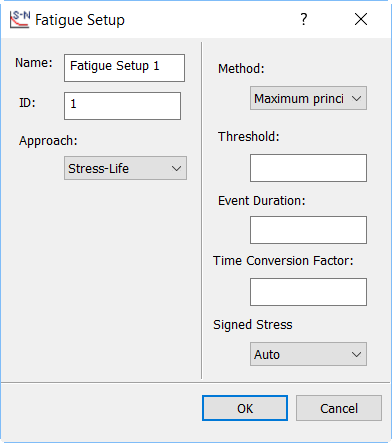Screen dimensions: 392x443
Task: Click the Method dropdown chevron arrow
Action: point(356,98)
